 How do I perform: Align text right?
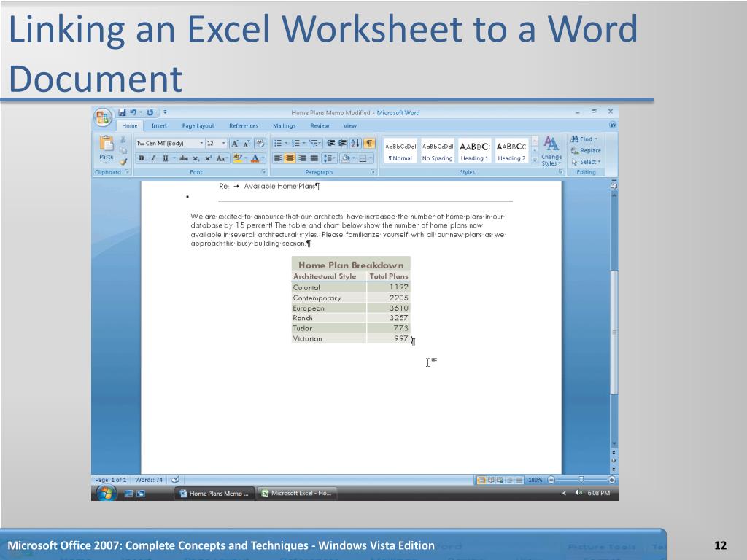pyautogui.click(x=302, y=158)
